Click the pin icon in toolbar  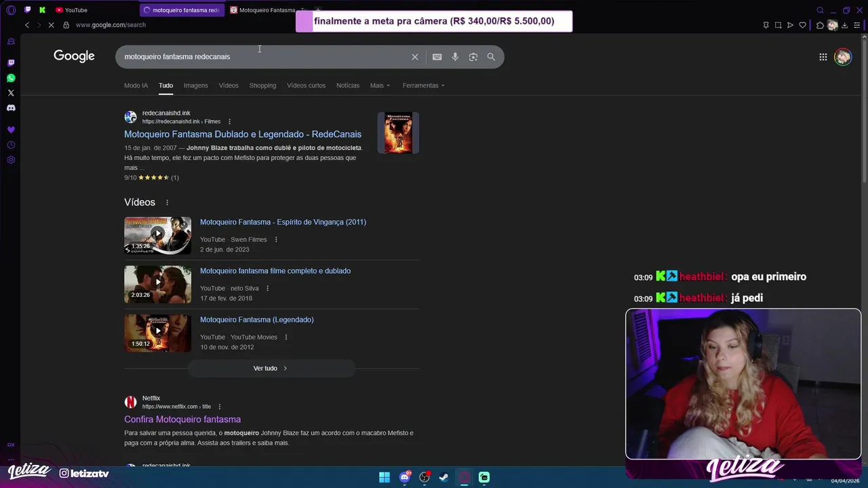click(x=766, y=25)
